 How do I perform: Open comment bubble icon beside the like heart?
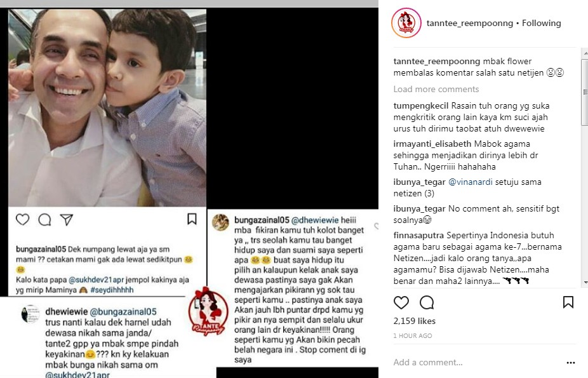(427, 302)
